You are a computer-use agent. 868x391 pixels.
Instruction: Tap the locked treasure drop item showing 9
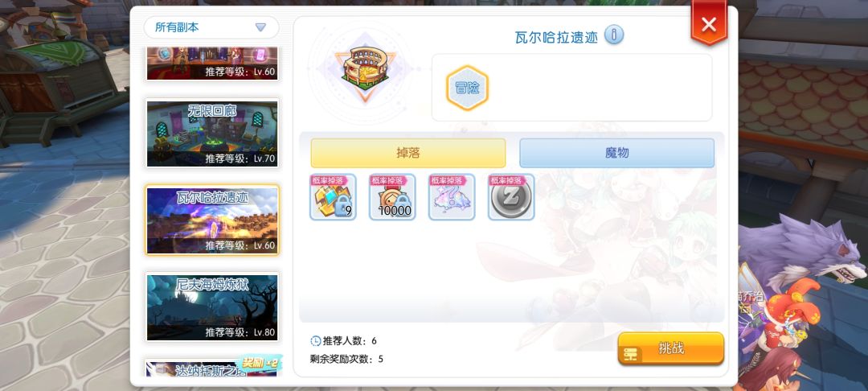click(333, 196)
